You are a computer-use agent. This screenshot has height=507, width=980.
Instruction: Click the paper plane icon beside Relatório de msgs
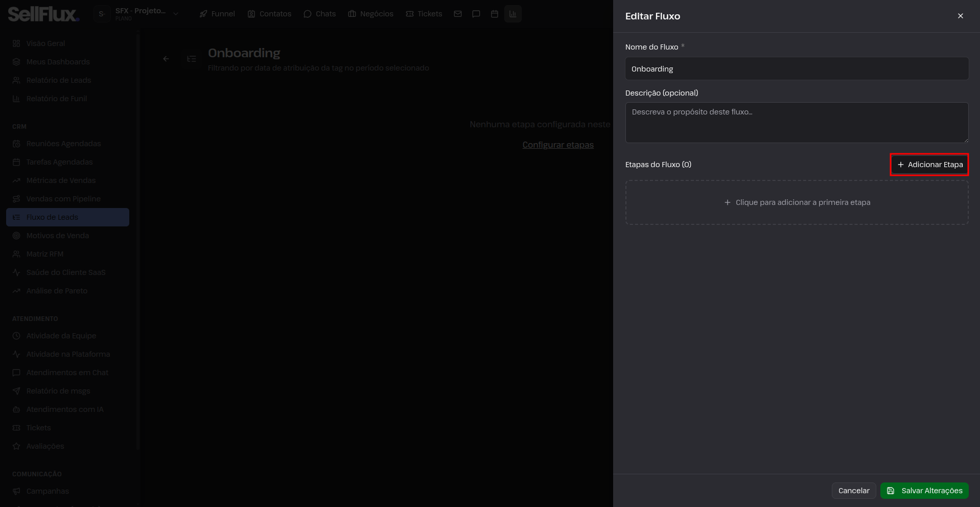click(16, 391)
